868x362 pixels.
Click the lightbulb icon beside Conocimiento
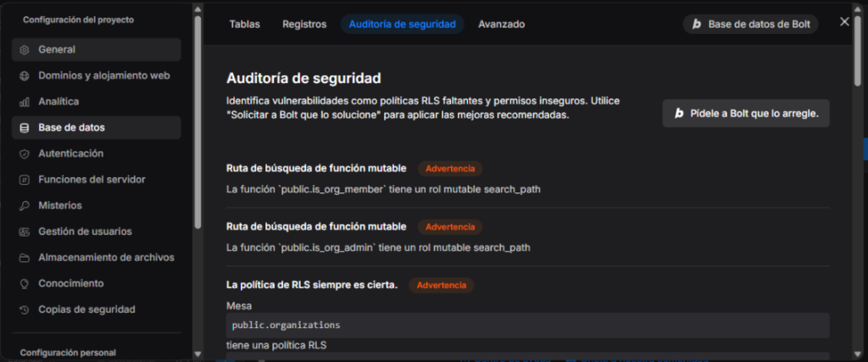click(x=24, y=284)
